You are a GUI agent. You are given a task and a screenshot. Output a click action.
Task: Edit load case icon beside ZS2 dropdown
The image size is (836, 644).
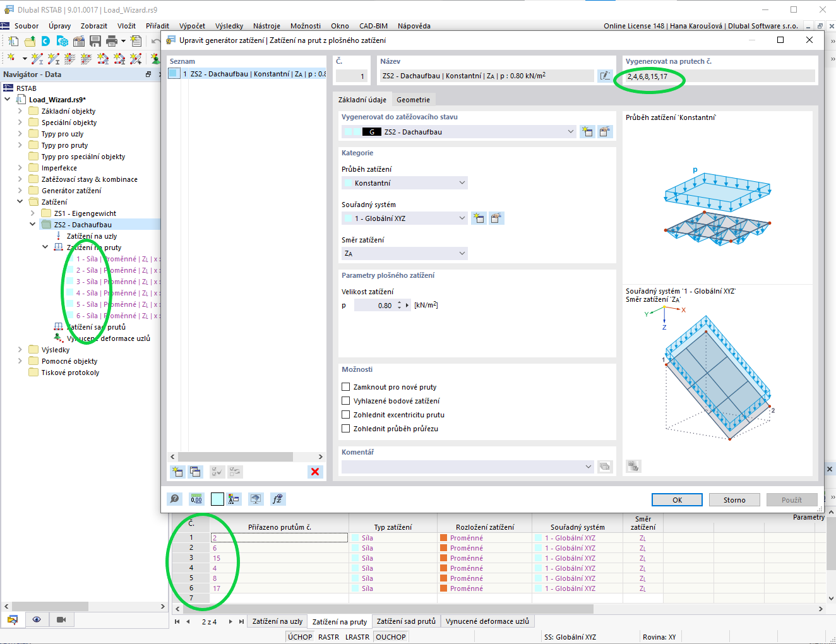point(605,132)
